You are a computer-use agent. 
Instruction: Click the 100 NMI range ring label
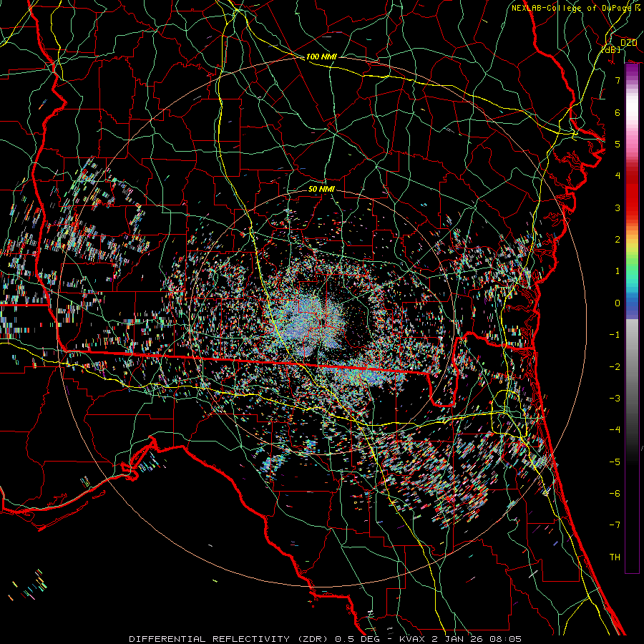[x=321, y=57]
